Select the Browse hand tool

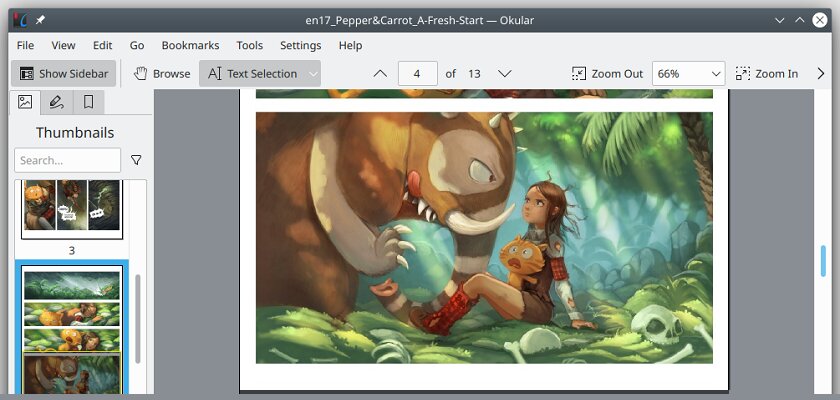tap(162, 74)
